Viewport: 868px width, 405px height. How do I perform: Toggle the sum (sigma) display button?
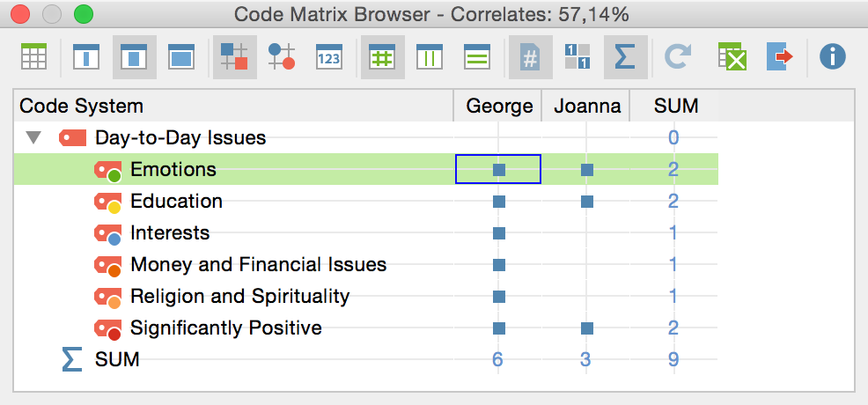click(x=625, y=57)
